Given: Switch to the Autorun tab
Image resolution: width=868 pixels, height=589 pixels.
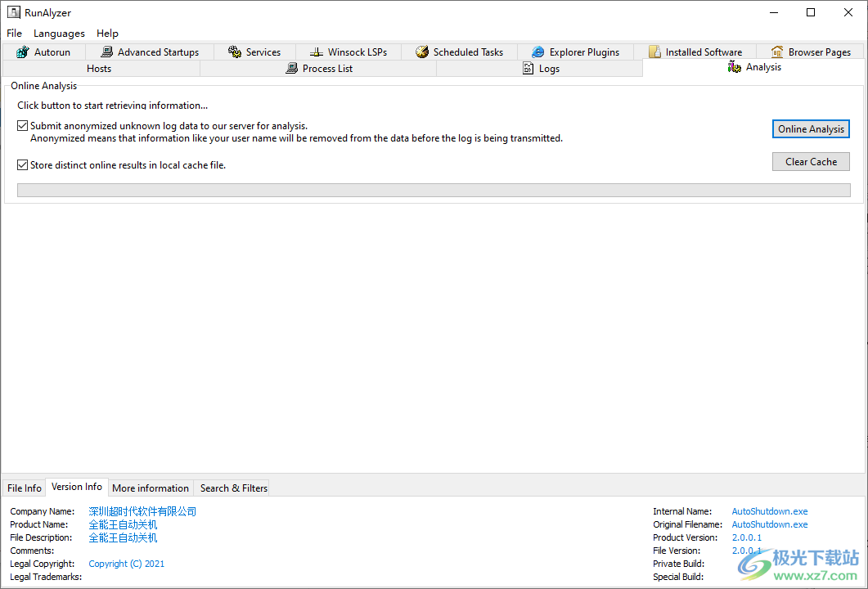Looking at the screenshot, I should pyautogui.click(x=43, y=52).
